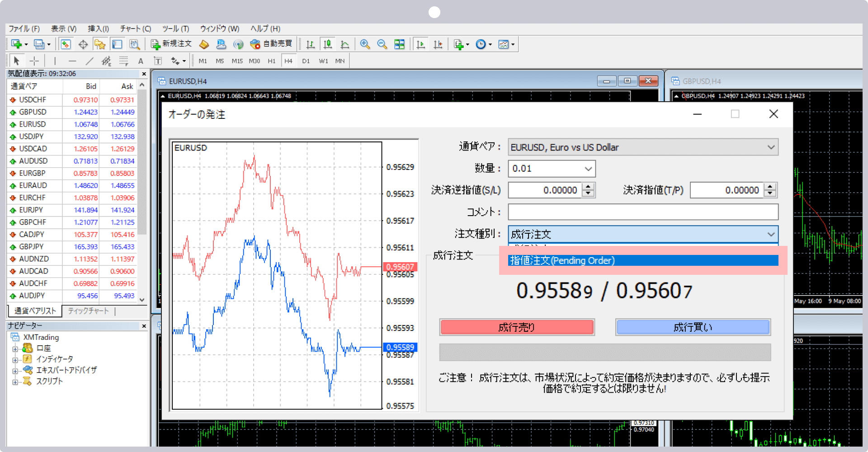This screenshot has width=868, height=452.
Task: Open the Strategy Tester icon
Action: (134, 44)
